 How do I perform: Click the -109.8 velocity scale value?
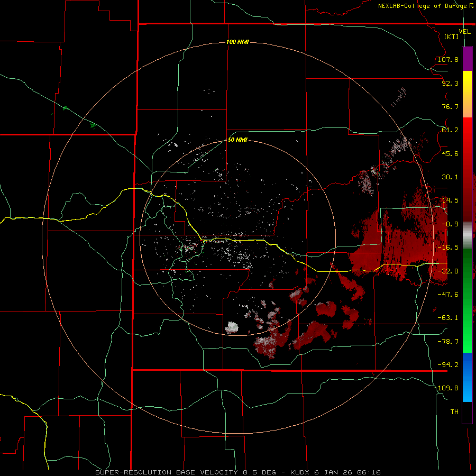tap(446, 388)
